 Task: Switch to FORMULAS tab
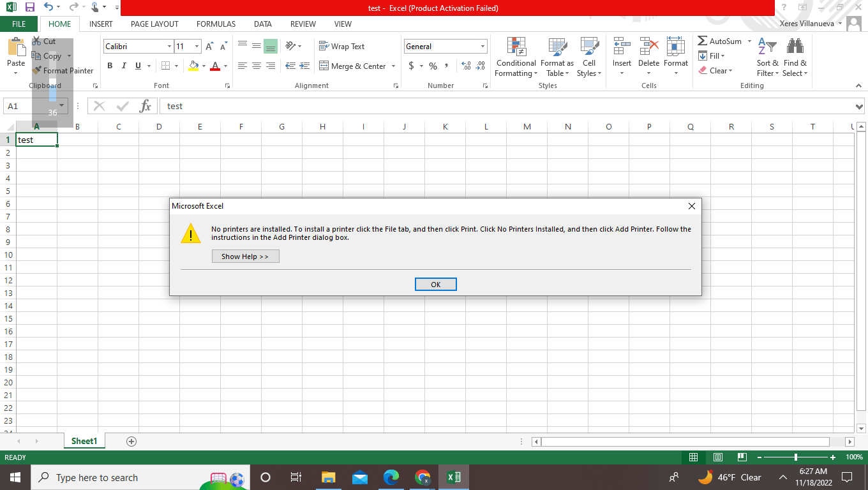(216, 24)
